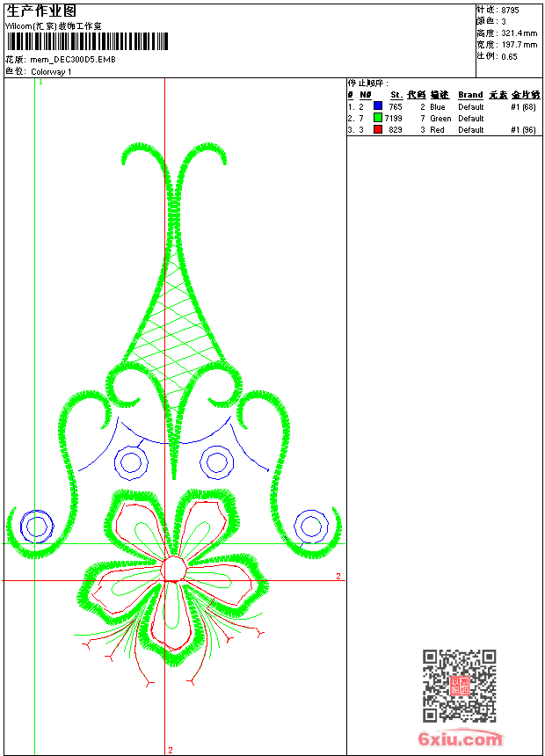545x756 pixels.
Task: Click the embroidery design preview
Action: (174, 415)
